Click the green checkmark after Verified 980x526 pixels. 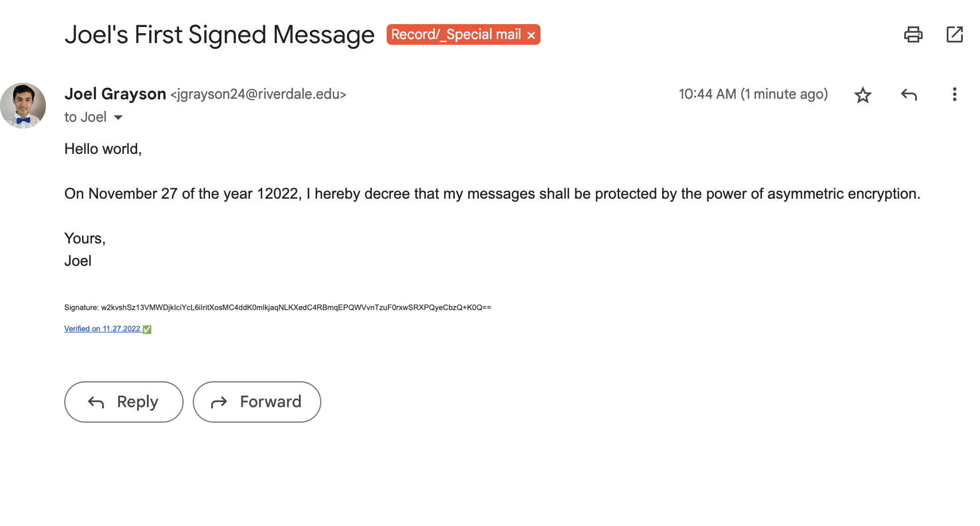coord(147,329)
